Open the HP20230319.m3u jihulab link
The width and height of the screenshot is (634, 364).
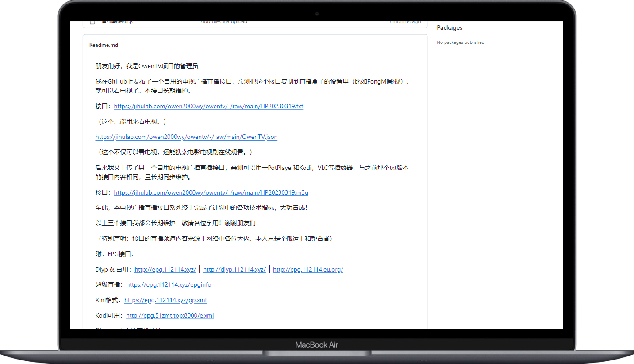pyautogui.click(x=211, y=192)
